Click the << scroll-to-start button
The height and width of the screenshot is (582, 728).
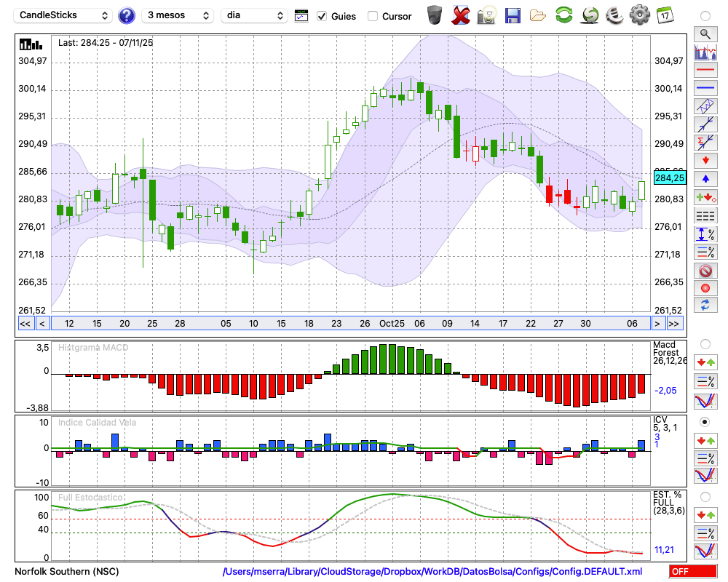point(25,324)
